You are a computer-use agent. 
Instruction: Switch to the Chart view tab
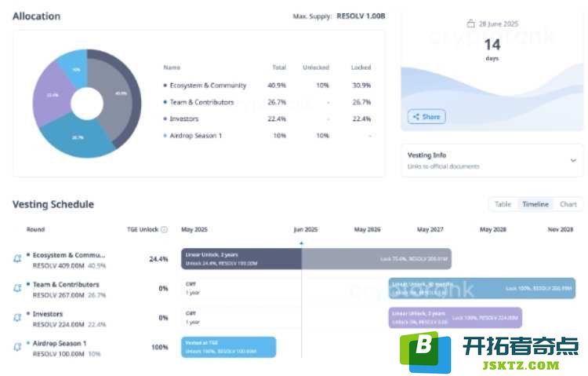click(568, 204)
